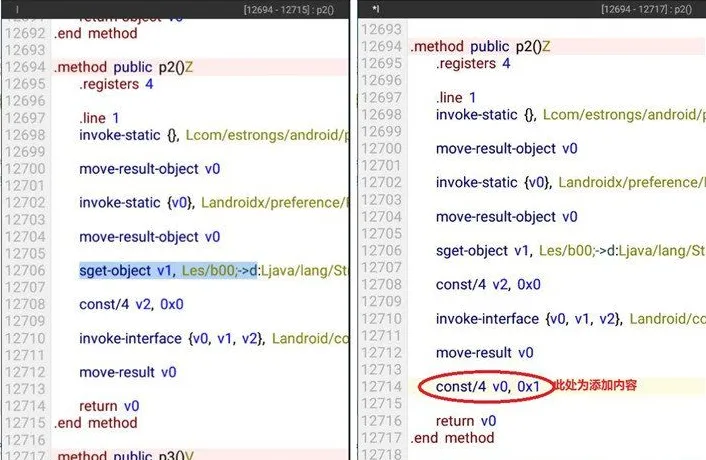Click line number 12694 in left gutter

click(x=24, y=67)
